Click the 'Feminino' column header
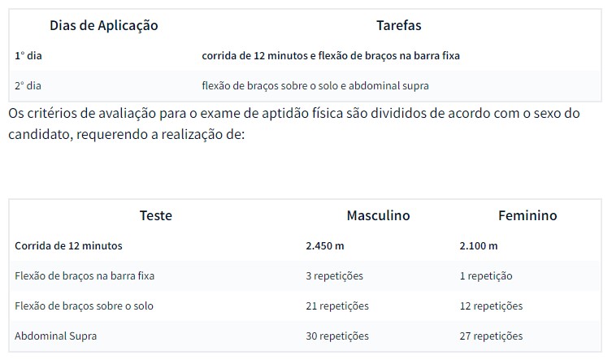The height and width of the screenshot is (364, 612). 527,215
